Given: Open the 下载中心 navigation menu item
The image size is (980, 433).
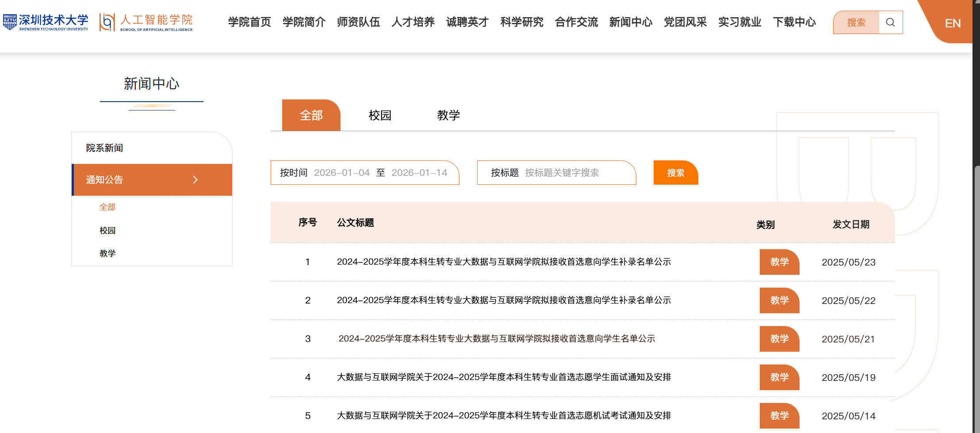Looking at the screenshot, I should click(x=794, y=22).
